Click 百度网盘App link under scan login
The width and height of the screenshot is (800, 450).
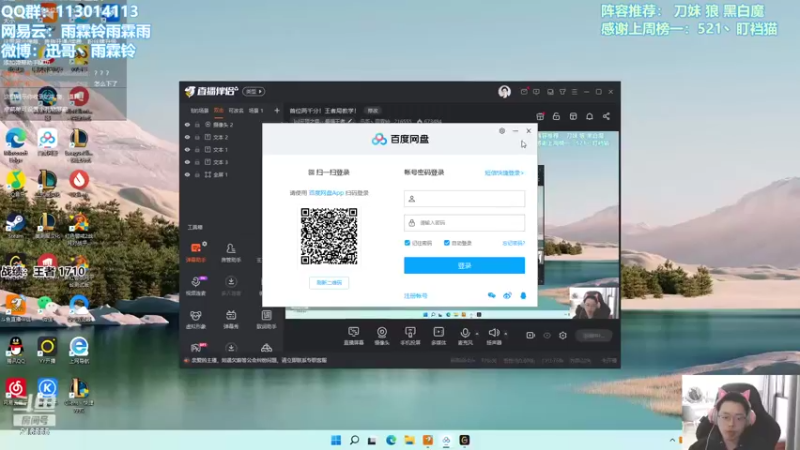pyautogui.click(x=326, y=193)
